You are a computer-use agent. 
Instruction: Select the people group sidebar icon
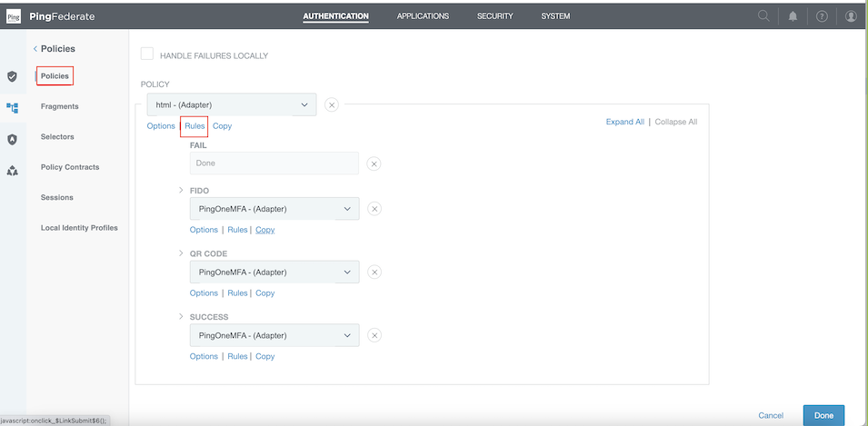12,171
